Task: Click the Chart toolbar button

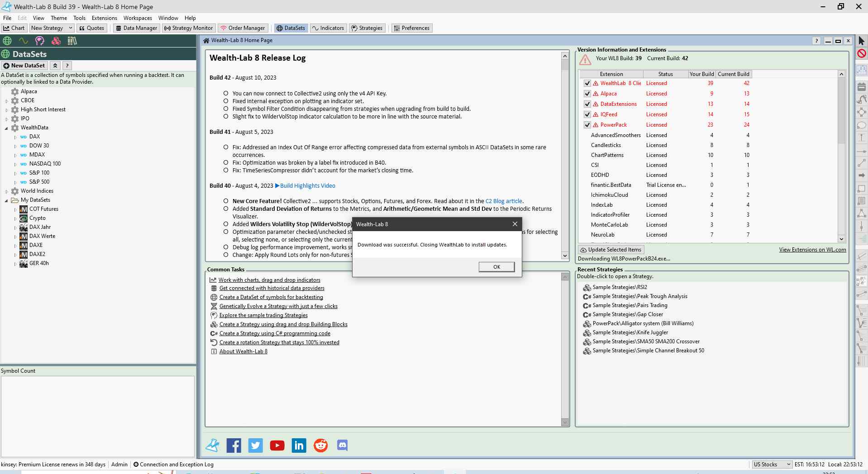Action: click(x=14, y=28)
